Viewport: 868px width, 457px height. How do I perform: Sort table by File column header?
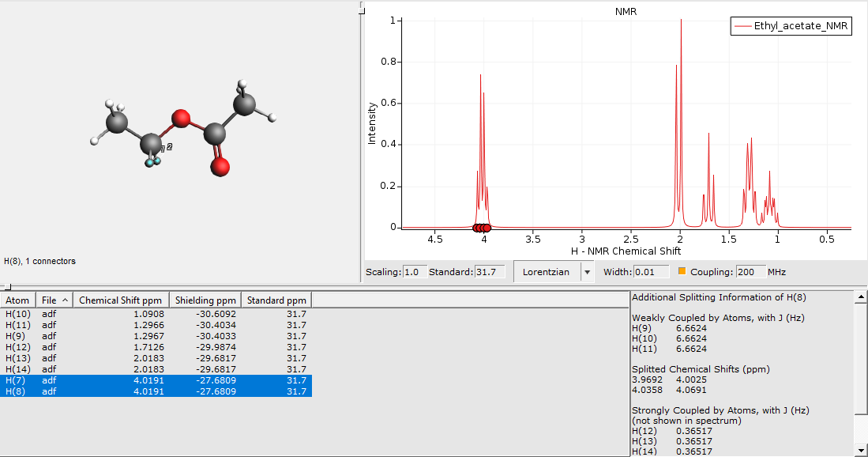54,300
